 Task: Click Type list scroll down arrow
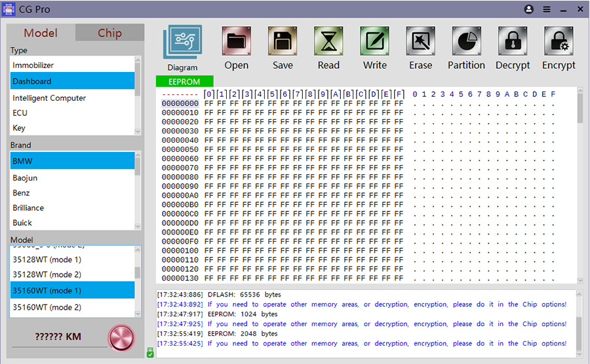(138, 132)
